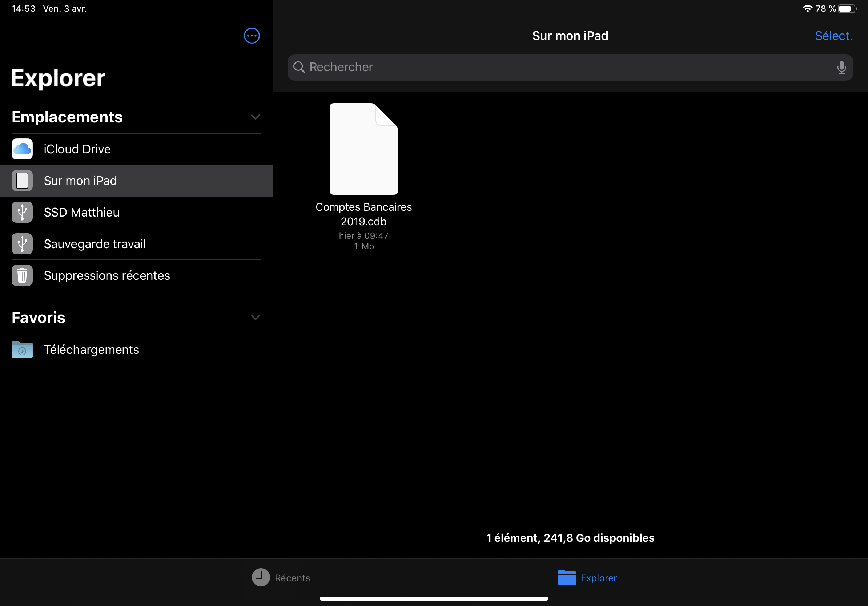Tap the 14:53 clock in status bar

pos(23,9)
